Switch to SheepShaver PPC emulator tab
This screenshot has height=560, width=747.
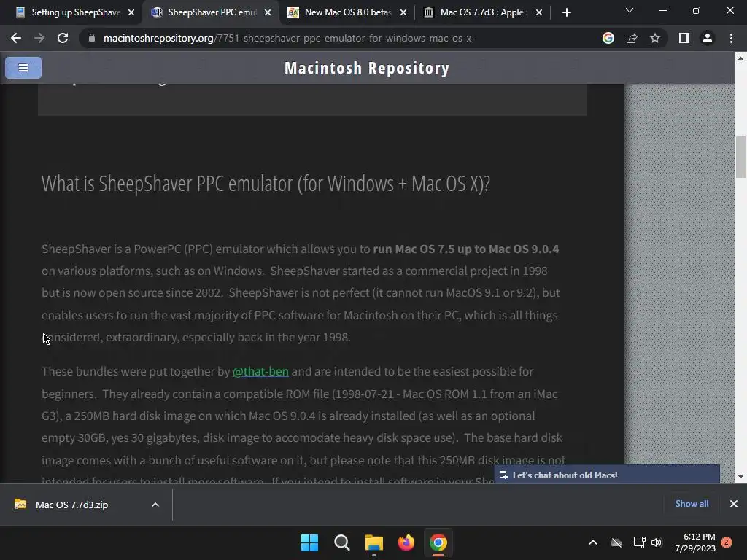pyautogui.click(x=209, y=12)
